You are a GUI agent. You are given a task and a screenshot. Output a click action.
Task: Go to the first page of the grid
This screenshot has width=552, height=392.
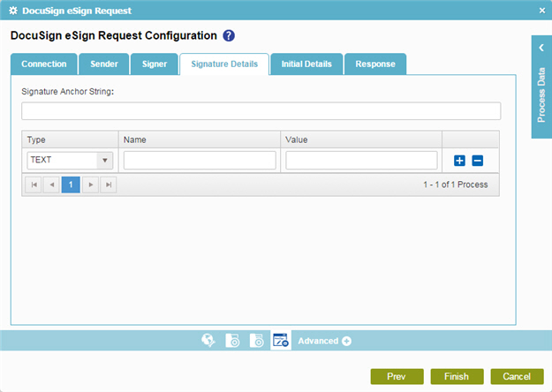tap(34, 185)
